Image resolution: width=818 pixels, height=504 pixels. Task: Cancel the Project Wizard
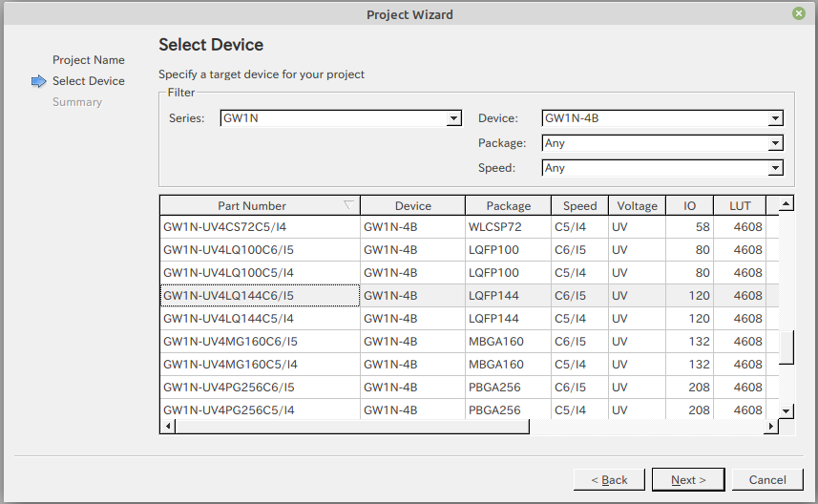[766, 479]
